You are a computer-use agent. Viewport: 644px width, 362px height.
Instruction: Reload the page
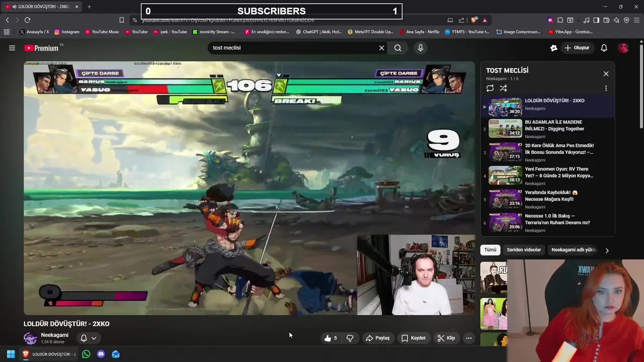(x=27, y=20)
